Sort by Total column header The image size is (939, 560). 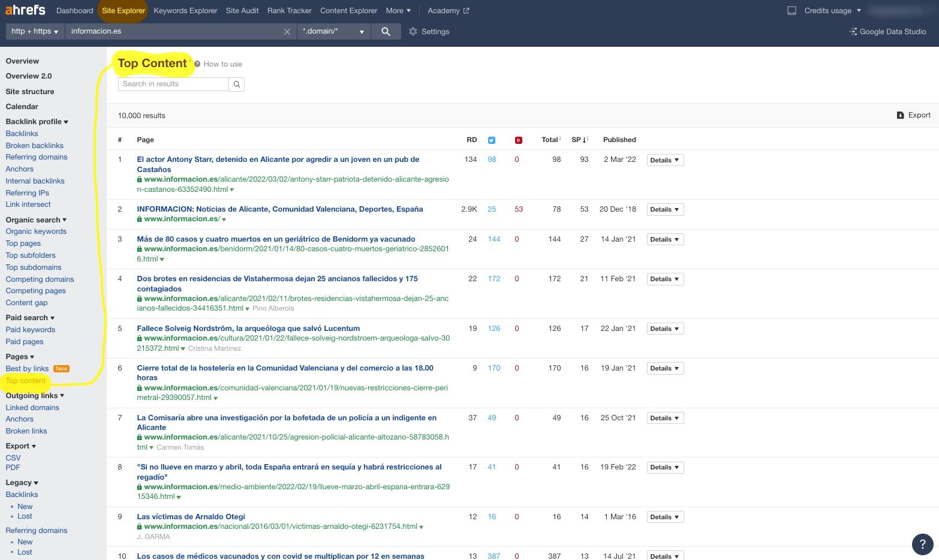pyautogui.click(x=550, y=140)
